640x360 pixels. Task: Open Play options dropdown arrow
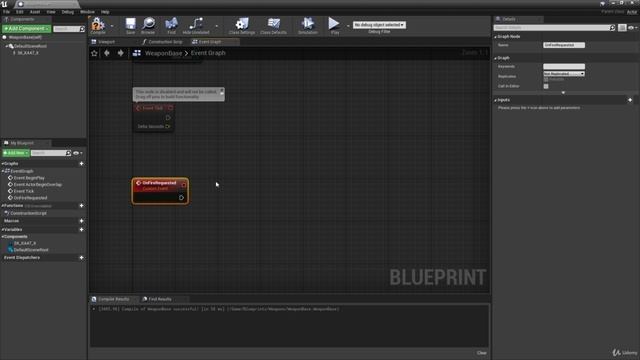[x=348, y=26]
